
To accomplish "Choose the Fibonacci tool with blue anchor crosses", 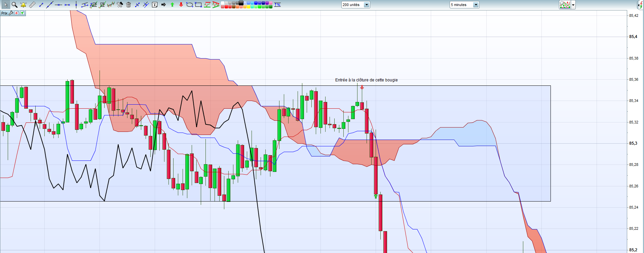I will (x=93, y=5).
